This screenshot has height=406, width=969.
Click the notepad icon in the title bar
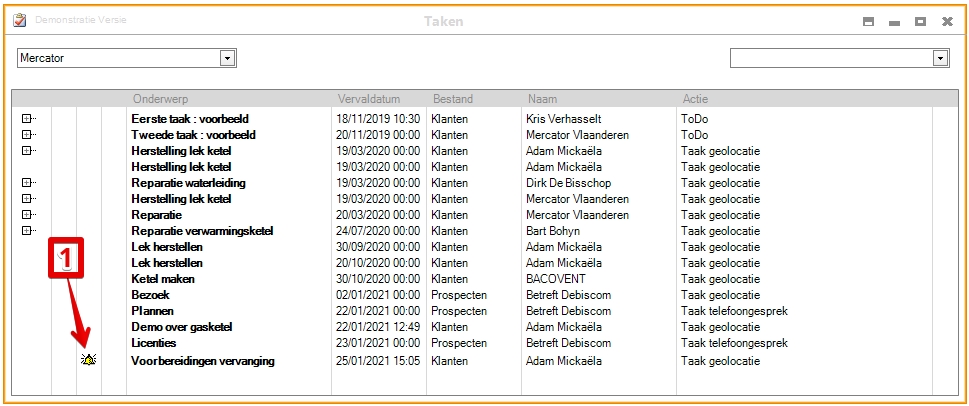pyautogui.click(x=20, y=20)
